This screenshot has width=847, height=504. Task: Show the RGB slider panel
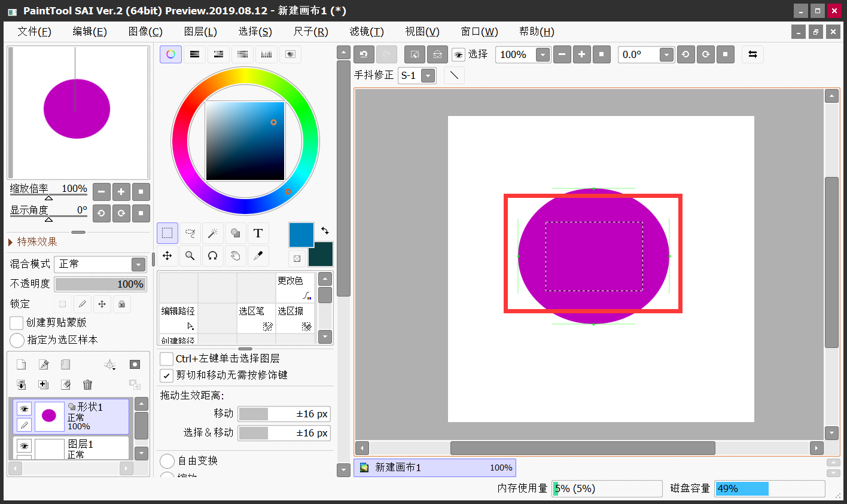pyautogui.click(x=194, y=54)
